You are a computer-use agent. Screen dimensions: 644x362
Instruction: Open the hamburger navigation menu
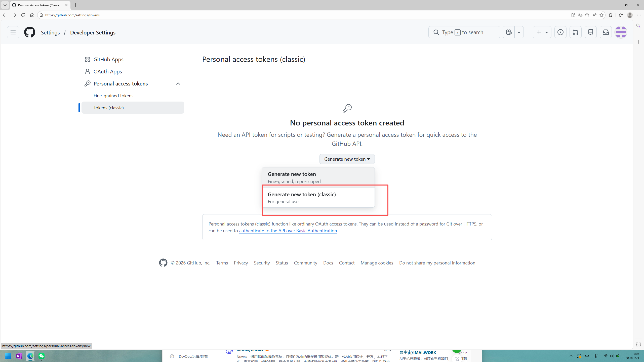pyautogui.click(x=13, y=32)
